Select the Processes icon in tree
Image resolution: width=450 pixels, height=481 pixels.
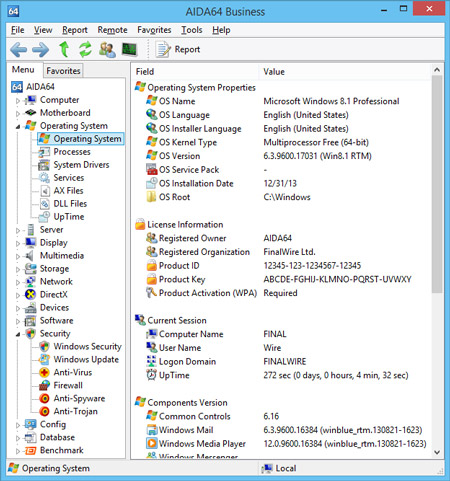click(x=44, y=152)
